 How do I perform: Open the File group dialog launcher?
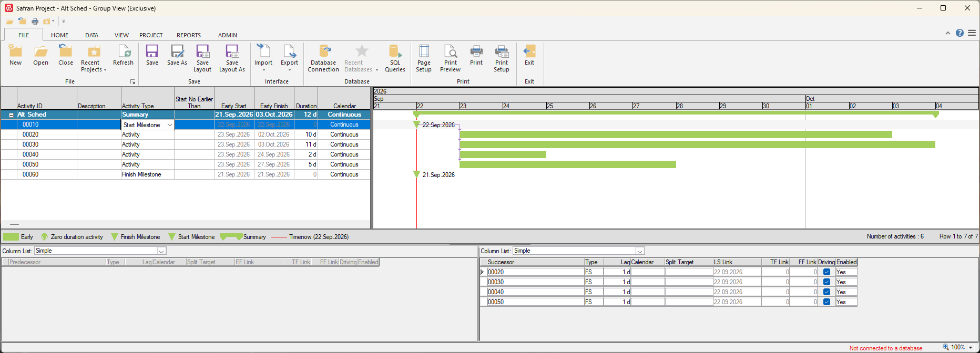[132, 81]
